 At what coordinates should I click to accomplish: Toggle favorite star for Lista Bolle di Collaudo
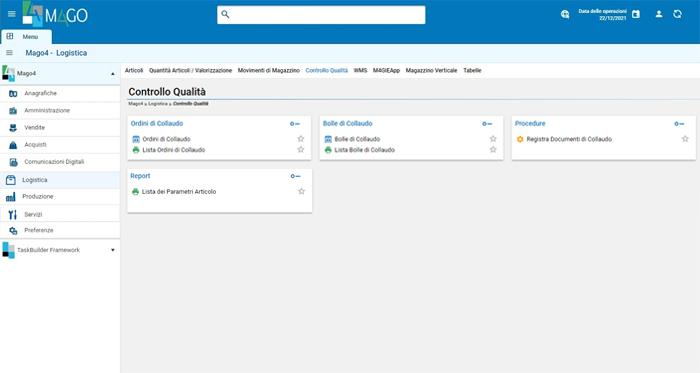tap(493, 149)
